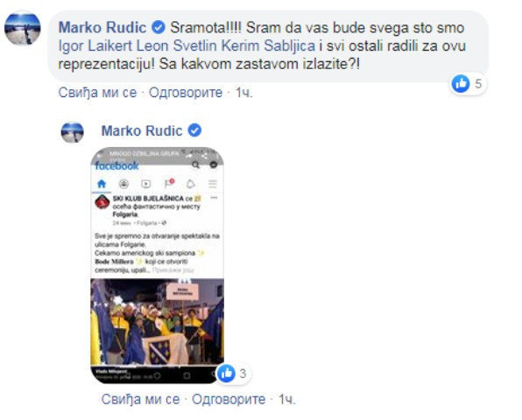Tap the hamburger menu icon in embedded screenshot
Screen dimensions: 522x420
click(213, 184)
